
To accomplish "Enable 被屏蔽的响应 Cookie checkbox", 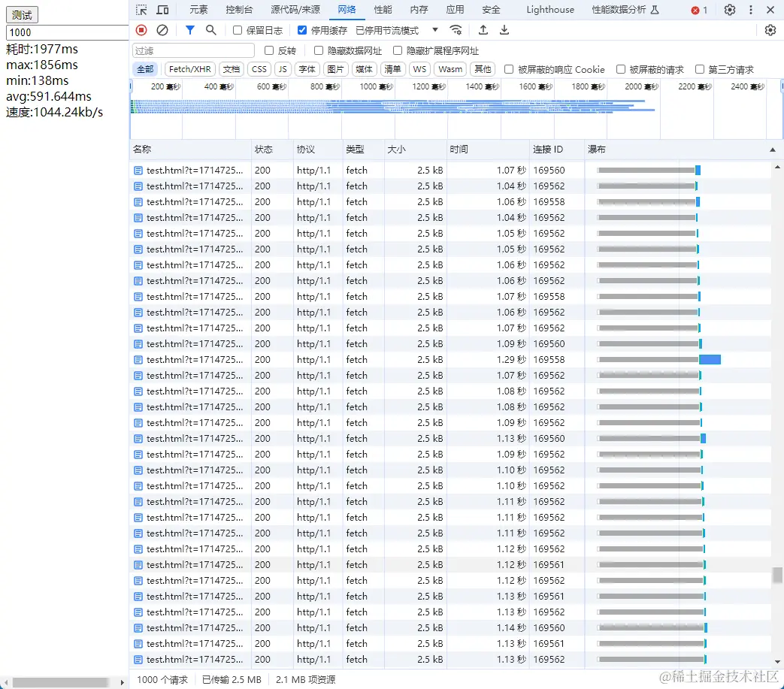I will coord(508,69).
